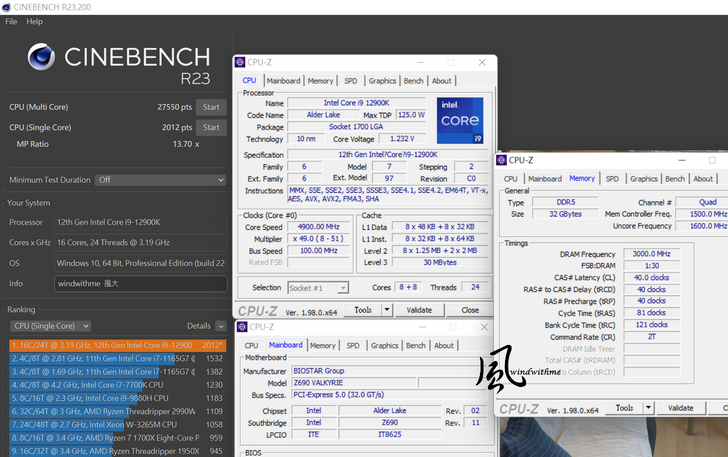Click the Intel Core i9 badge logo
Image resolution: width=728 pixels, height=457 pixels.
click(459, 121)
